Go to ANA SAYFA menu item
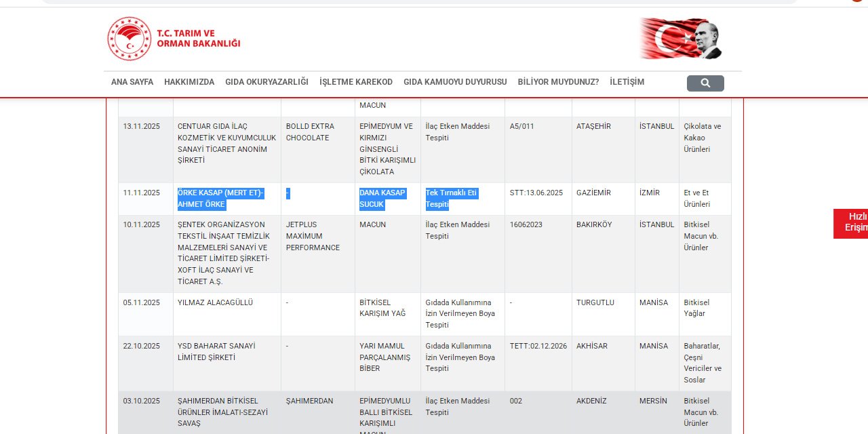This screenshot has width=868, height=434. pyautogui.click(x=132, y=82)
